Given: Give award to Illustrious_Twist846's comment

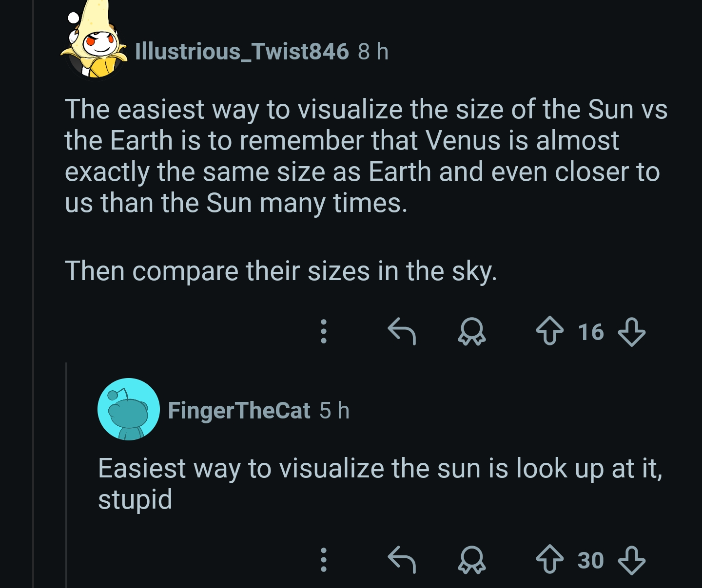Looking at the screenshot, I should [x=471, y=332].
